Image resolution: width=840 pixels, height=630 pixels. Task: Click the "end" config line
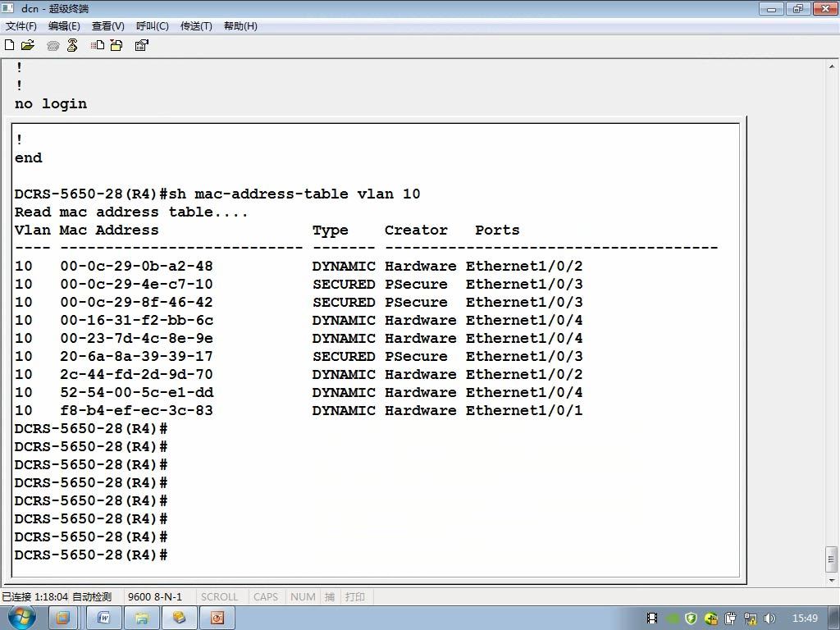29,158
